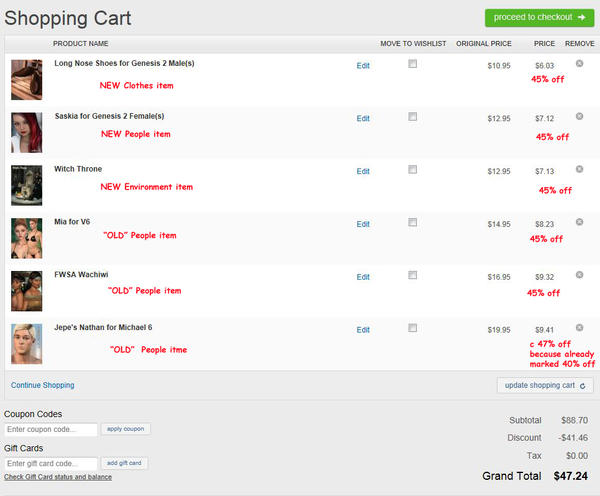Remove Mia for V6 item
600x496 pixels.
(579, 222)
